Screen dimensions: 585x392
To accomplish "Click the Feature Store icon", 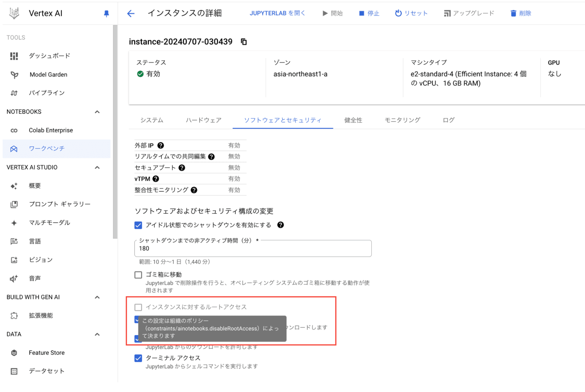I will pyautogui.click(x=14, y=353).
